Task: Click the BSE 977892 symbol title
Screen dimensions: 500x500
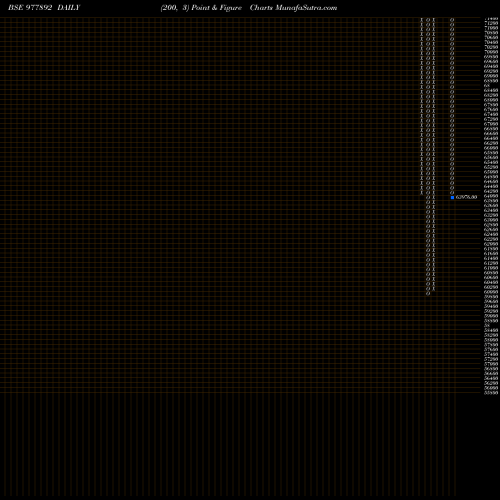Action: tap(30, 8)
